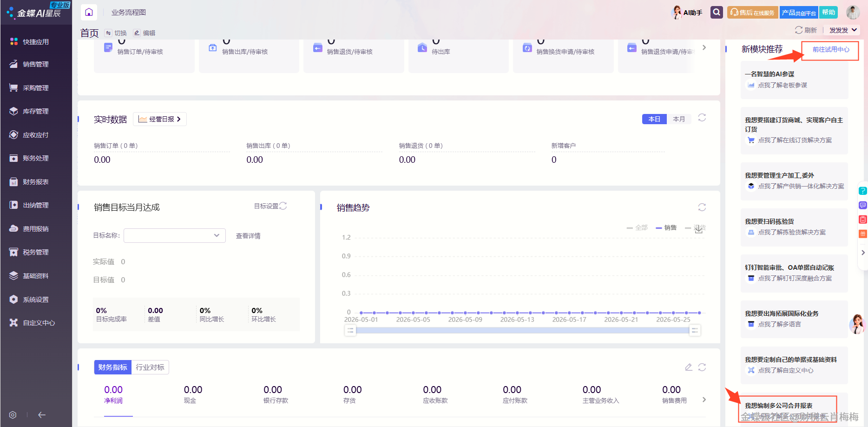The height and width of the screenshot is (427, 868).
Task: Select the 财务指标 tab
Action: 112,367
